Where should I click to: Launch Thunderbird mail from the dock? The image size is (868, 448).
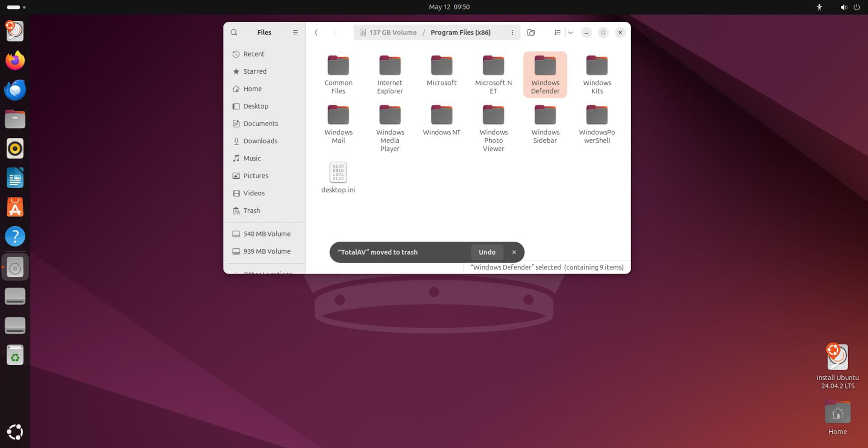pyautogui.click(x=15, y=90)
